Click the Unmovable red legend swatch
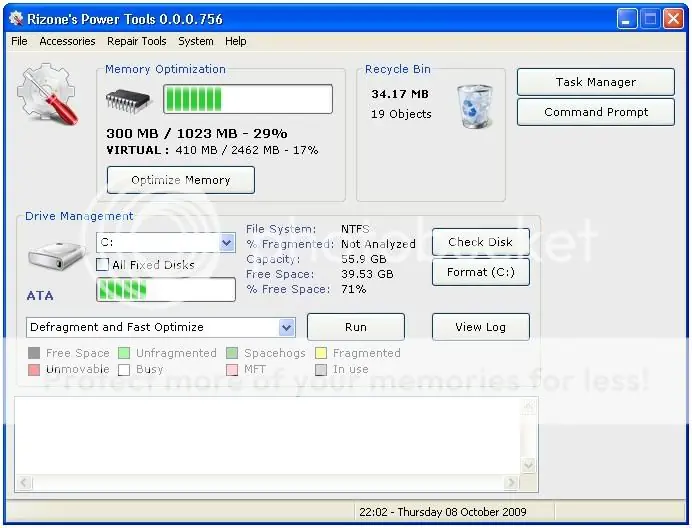The height and width of the screenshot is (528, 692). click(34, 370)
